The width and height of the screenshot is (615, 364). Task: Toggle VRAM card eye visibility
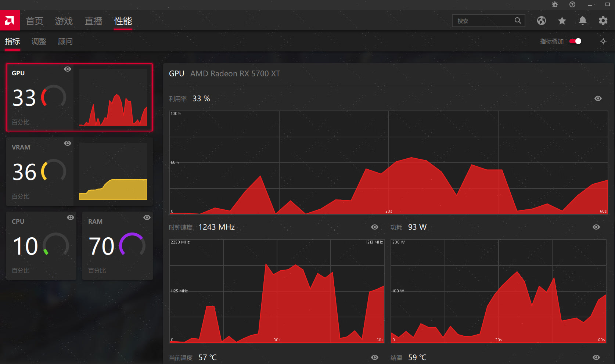pyautogui.click(x=68, y=143)
